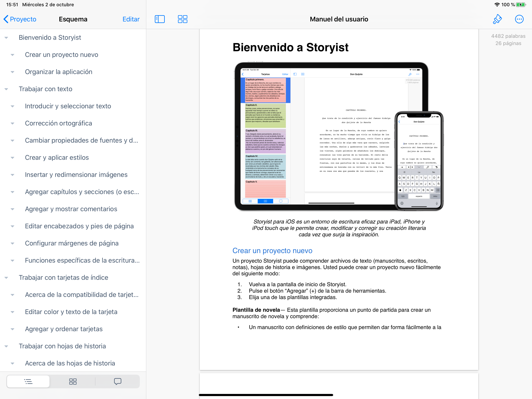Screen dimensions: 532x399
Task: Switch to the cards grid tab in sidebar
Action: pos(73,381)
